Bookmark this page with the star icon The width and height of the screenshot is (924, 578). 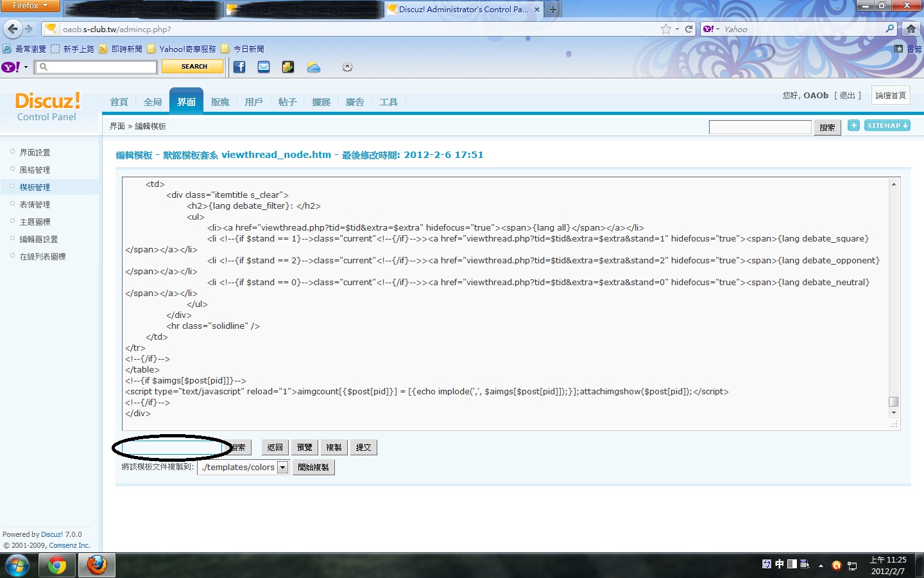pos(665,29)
